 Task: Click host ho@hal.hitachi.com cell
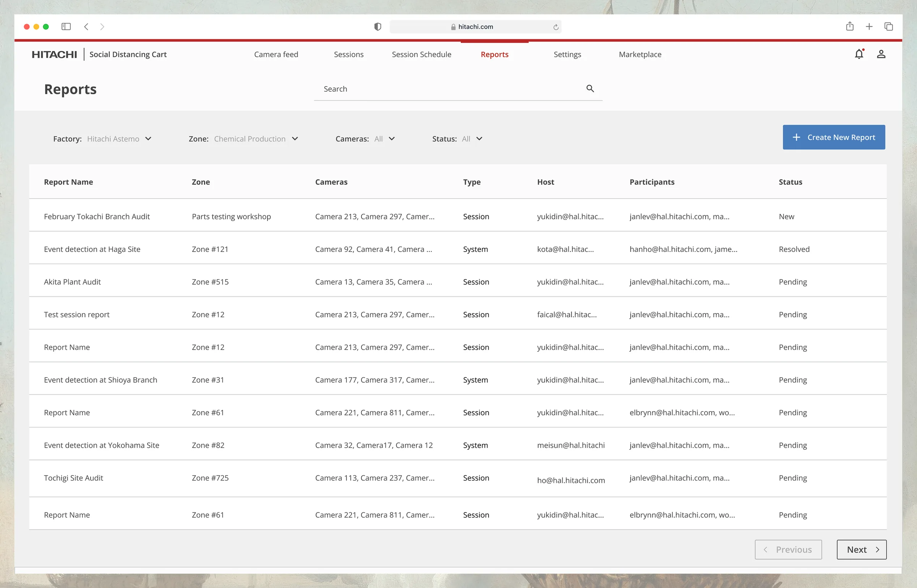tap(571, 480)
